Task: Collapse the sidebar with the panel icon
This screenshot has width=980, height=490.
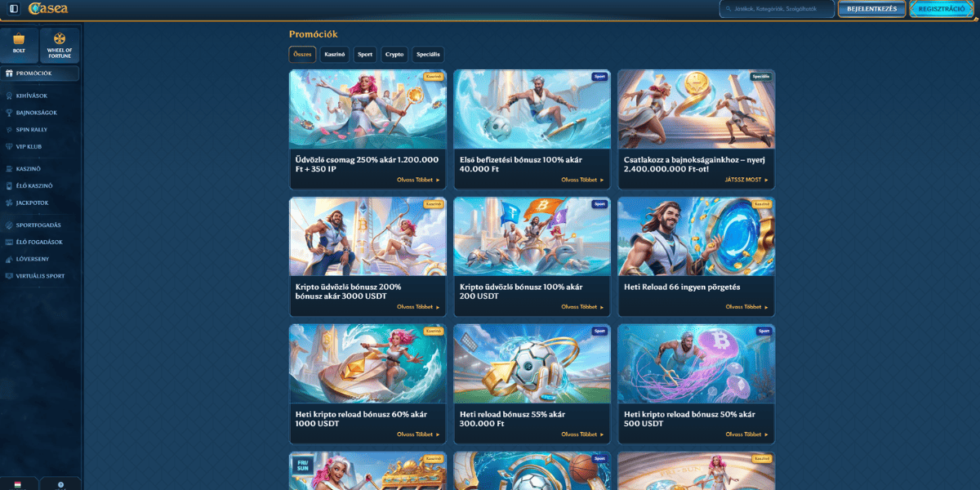Action: coord(14,9)
